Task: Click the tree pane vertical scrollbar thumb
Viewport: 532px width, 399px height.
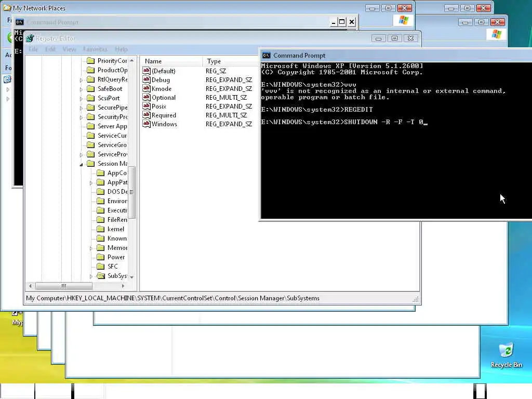Action: [x=131, y=192]
